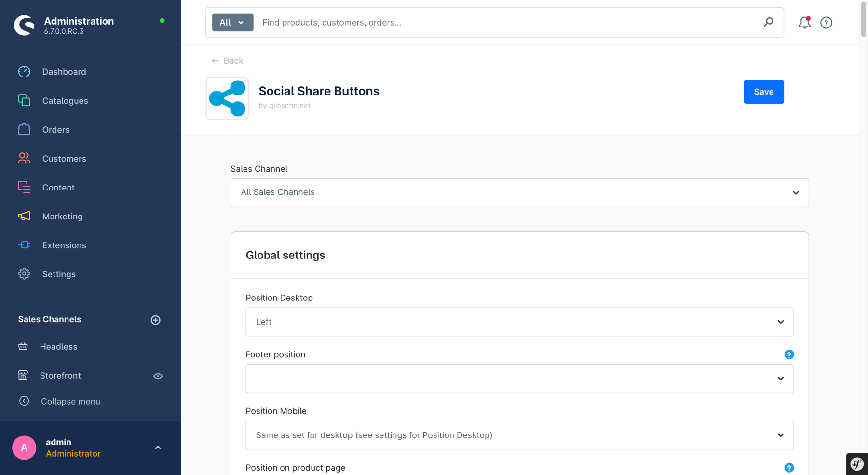Open the Sales Channel dropdown
The height and width of the screenshot is (475, 868).
tap(519, 193)
